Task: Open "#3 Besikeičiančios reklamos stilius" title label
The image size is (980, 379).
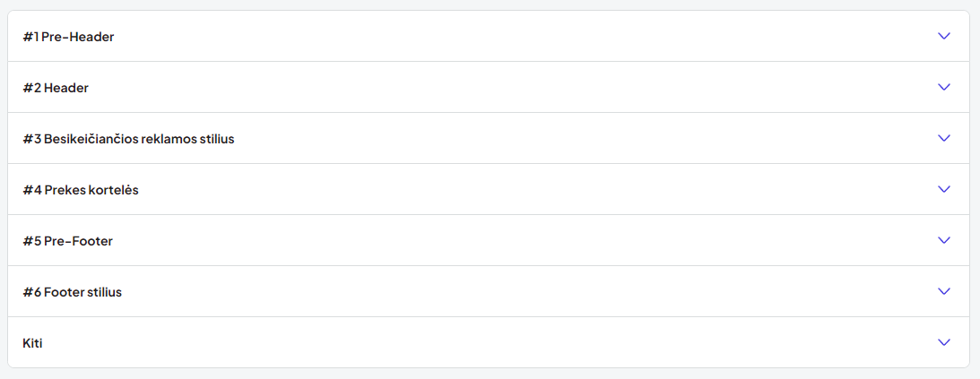Action: coord(129,139)
